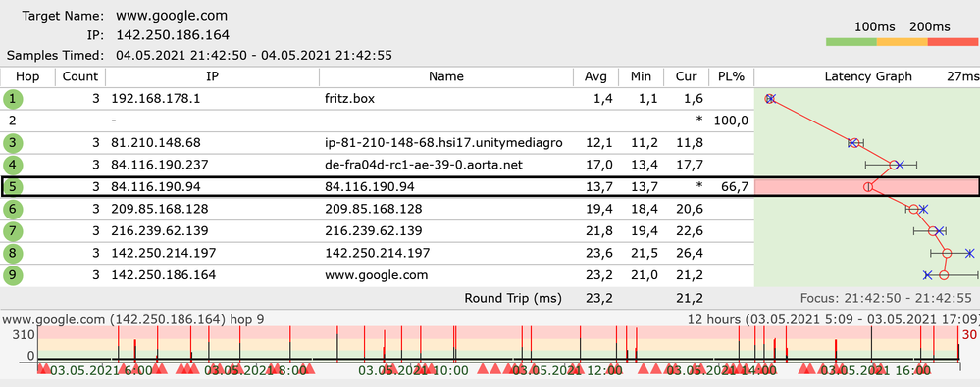980x387 pixels.
Task: Click the target IP 142.250.186.164 header value
Action: pyautogui.click(x=173, y=35)
